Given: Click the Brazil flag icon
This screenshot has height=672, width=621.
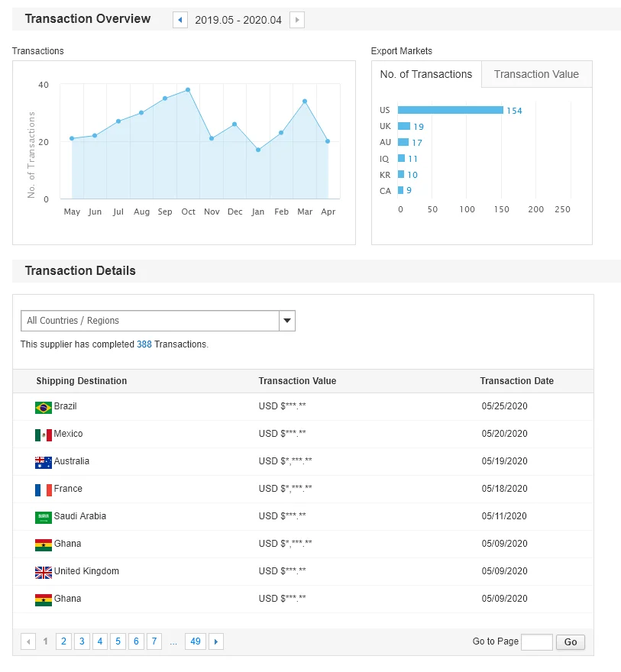Looking at the screenshot, I should pos(44,407).
